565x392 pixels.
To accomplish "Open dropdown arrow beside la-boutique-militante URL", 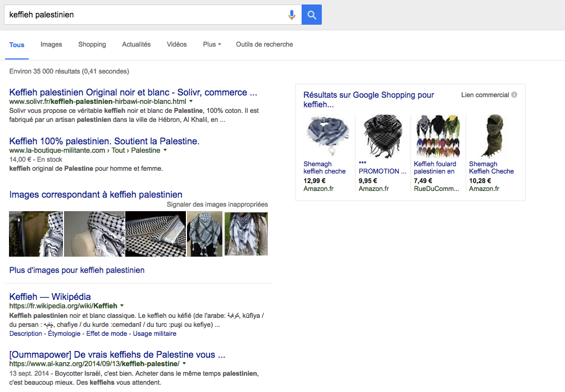I will 165,151.
